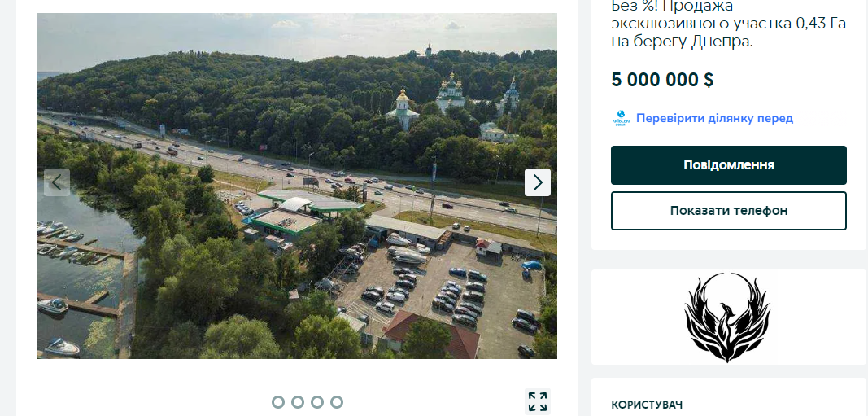Screen dimensions: 868x416
Task: Reveal the number with Показати телефон
Action: [729, 211]
